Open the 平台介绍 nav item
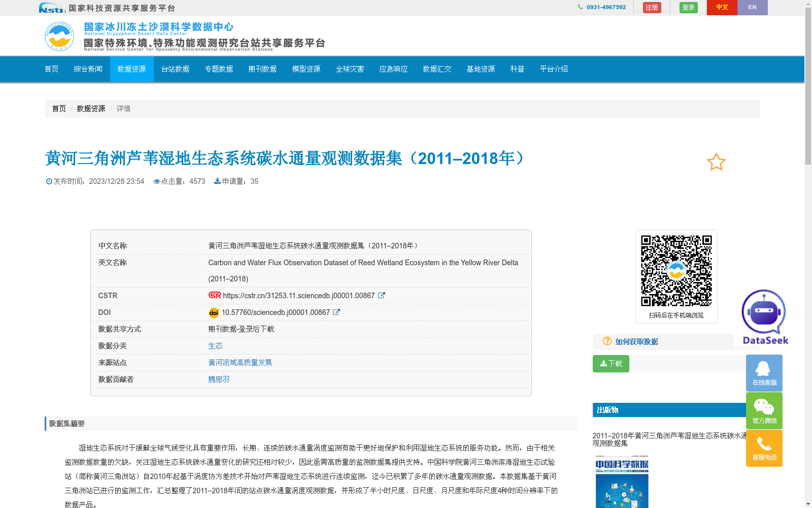Viewport: 812px width, 508px height. (x=554, y=69)
